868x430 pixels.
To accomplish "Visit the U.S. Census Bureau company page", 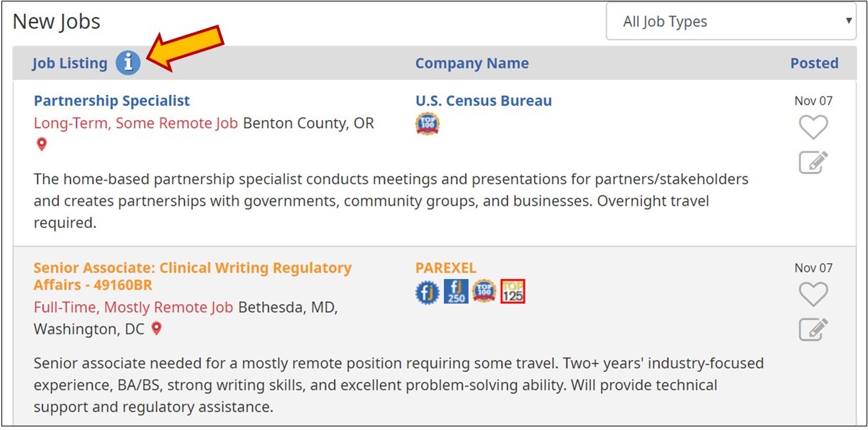I will point(484,101).
